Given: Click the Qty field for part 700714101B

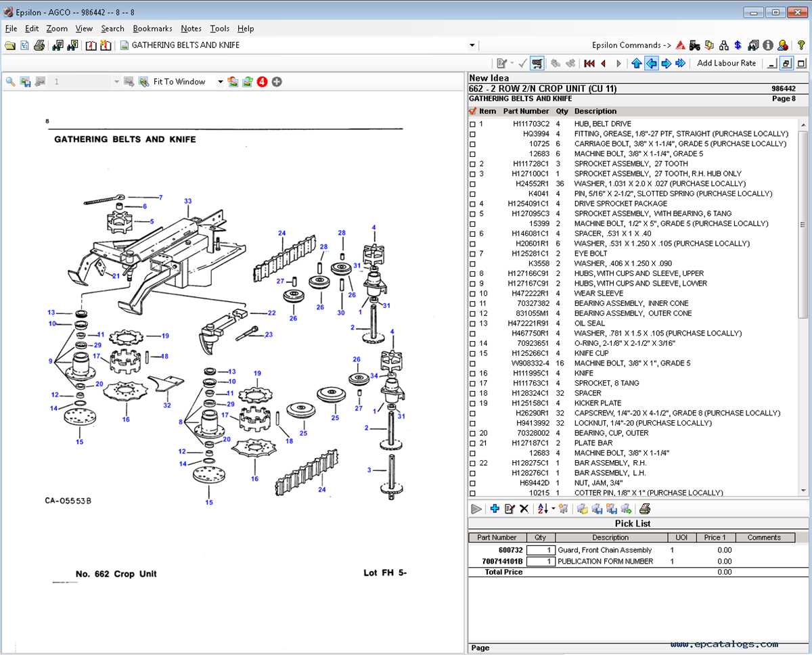Looking at the screenshot, I should pyautogui.click(x=541, y=561).
